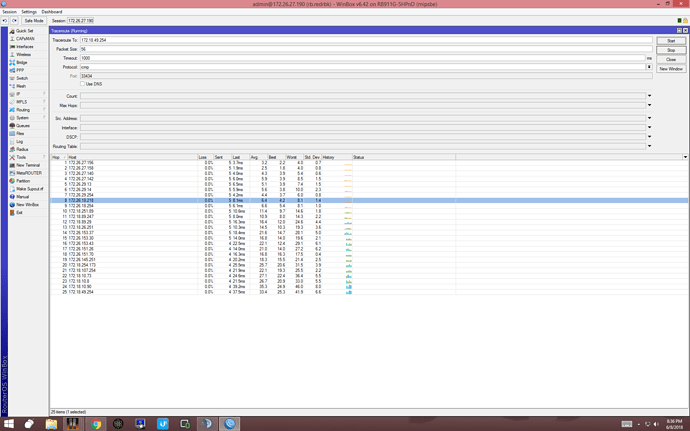The image size is (690, 431).
Task: Open the Dashboard menu
Action: click(x=51, y=11)
